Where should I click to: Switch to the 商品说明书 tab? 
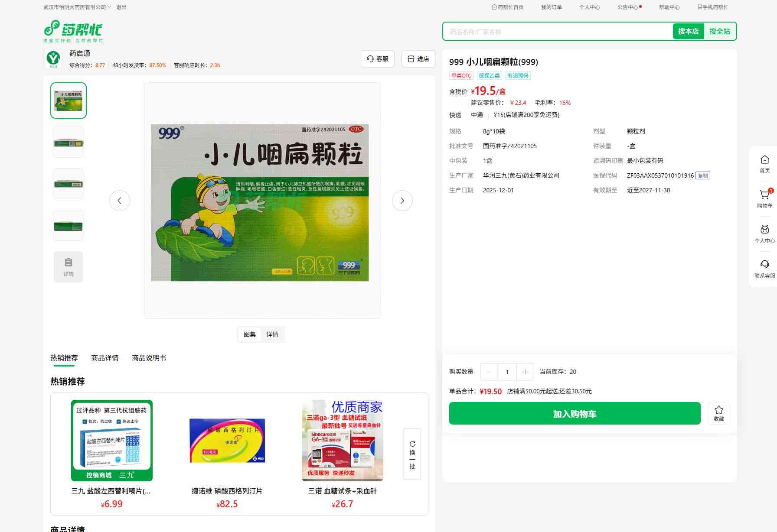tap(149, 358)
